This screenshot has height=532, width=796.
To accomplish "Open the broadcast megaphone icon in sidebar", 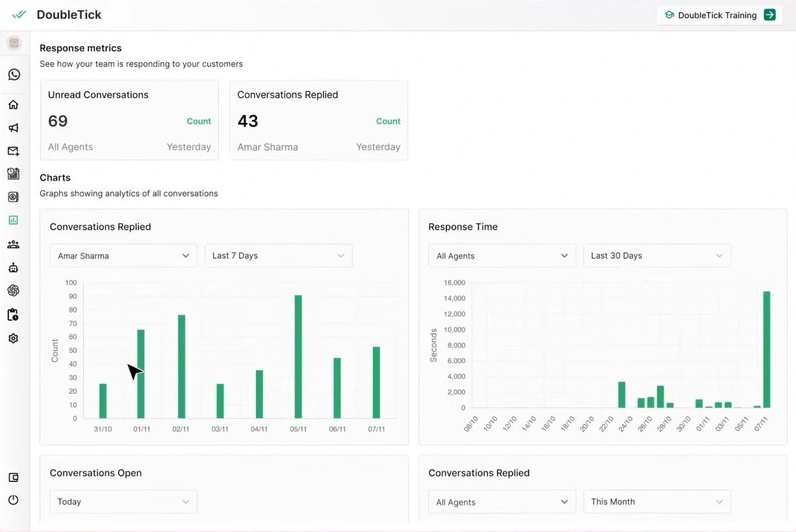I will (14, 128).
